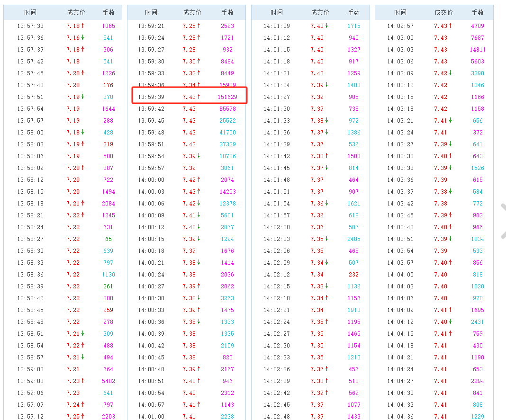
Task: Click the 14:02:15 time cell
Action: (277, 286)
